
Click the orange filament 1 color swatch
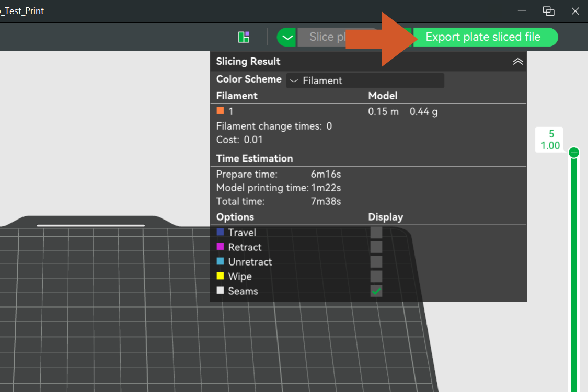pyautogui.click(x=220, y=111)
